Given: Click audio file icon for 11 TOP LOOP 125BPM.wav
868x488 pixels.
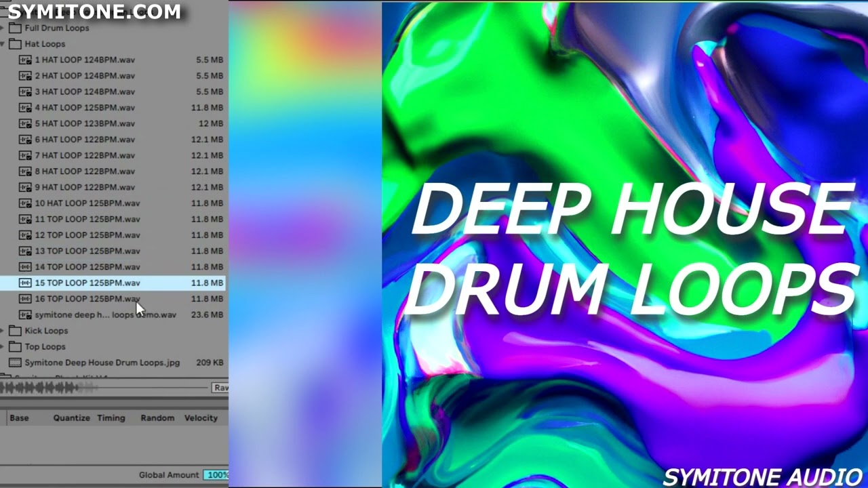Looking at the screenshot, I should pyautogui.click(x=25, y=219).
